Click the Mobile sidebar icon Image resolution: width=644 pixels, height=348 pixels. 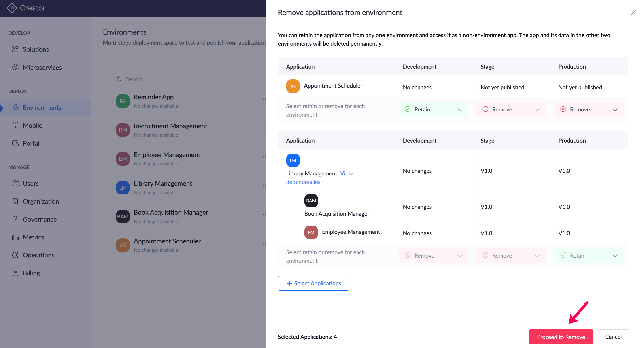pos(15,125)
